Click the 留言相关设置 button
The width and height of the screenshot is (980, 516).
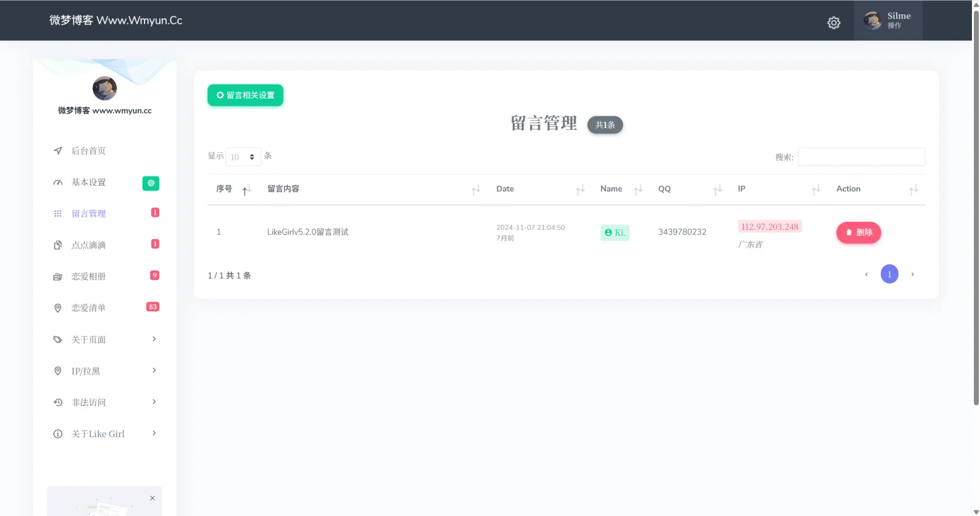[245, 95]
